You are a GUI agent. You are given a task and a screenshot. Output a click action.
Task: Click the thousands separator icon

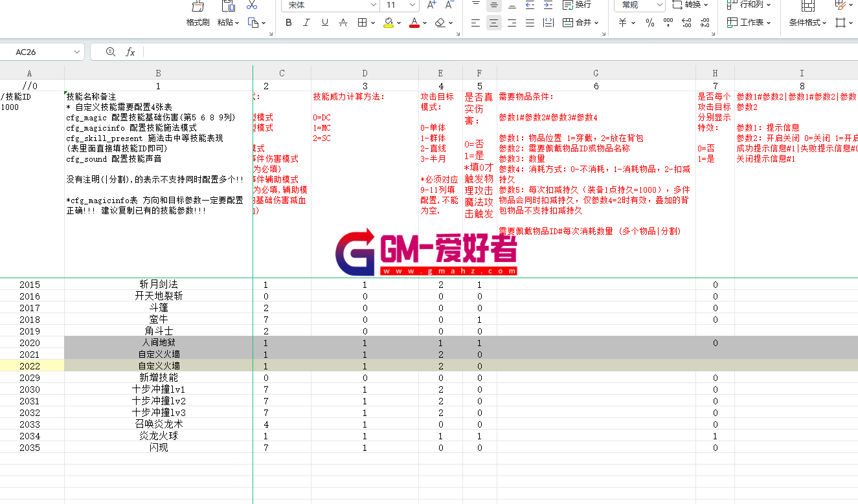tap(668, 23)
